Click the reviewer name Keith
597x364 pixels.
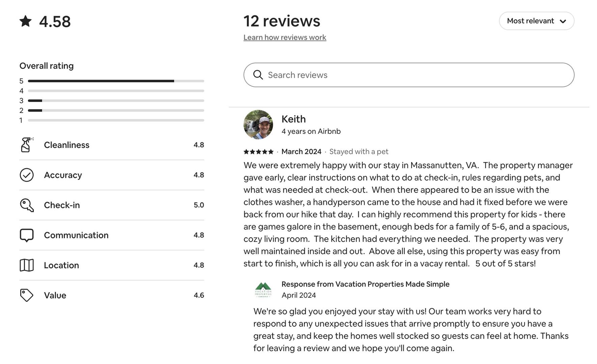[293, 119]
